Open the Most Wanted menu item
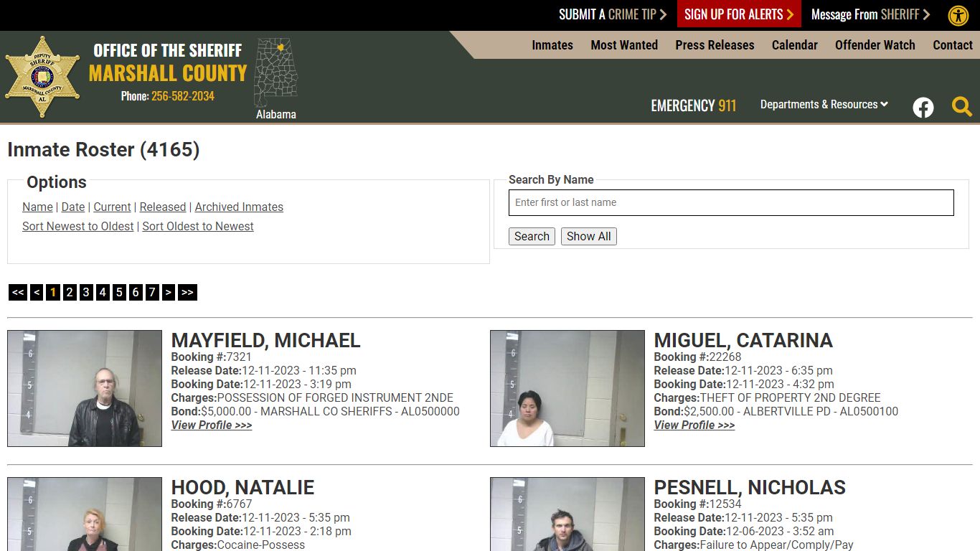The height and width of the screenshot is (551, 980). tap(624, 44)
